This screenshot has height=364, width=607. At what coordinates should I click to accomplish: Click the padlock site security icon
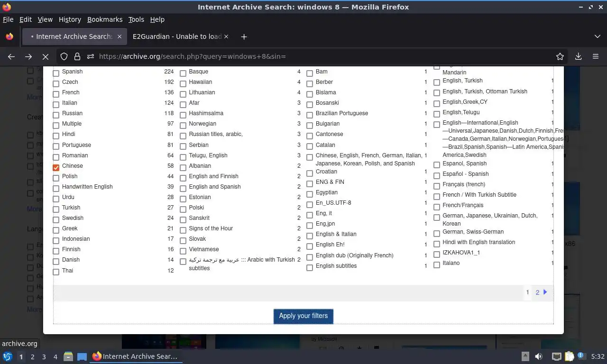pos(77,56)
